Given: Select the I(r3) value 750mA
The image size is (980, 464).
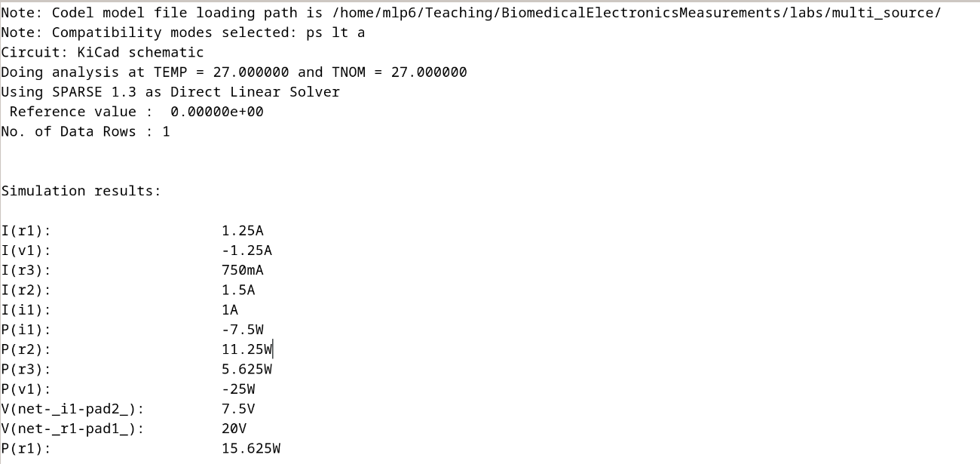Looking at the screenshot, I should [x=242, y=270].
